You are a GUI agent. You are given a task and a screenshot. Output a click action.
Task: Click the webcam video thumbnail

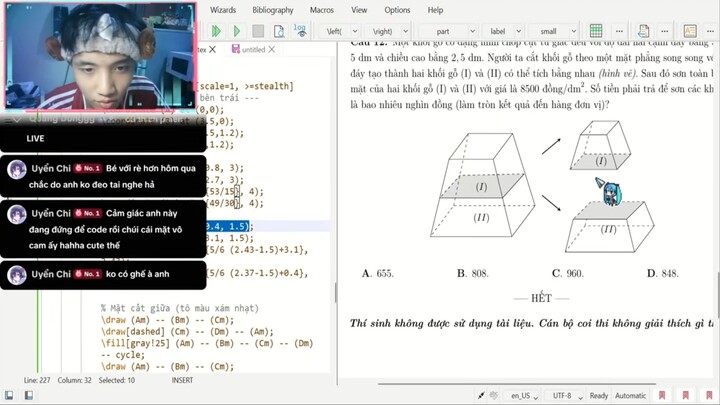click(101, 56)
